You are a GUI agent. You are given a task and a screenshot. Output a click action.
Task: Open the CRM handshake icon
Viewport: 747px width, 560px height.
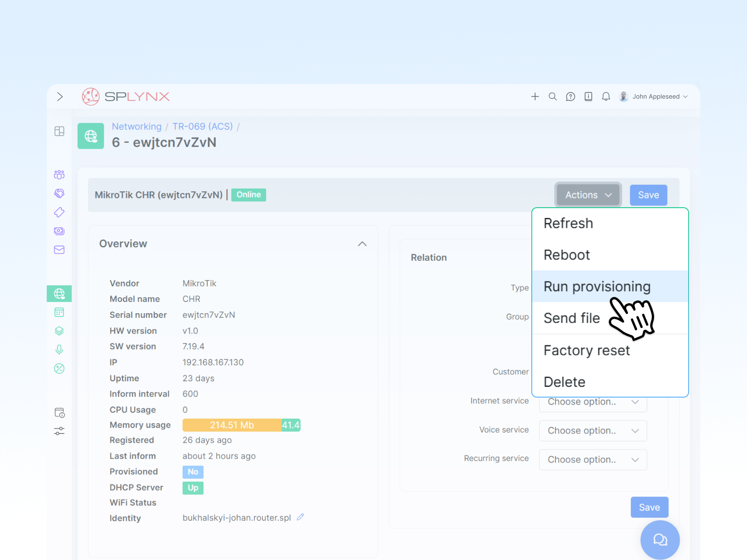[x=59, y=193]
